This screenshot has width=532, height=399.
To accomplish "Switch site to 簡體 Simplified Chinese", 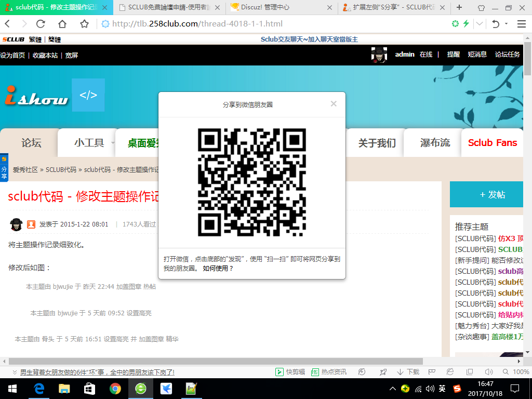I will [54, 39].
